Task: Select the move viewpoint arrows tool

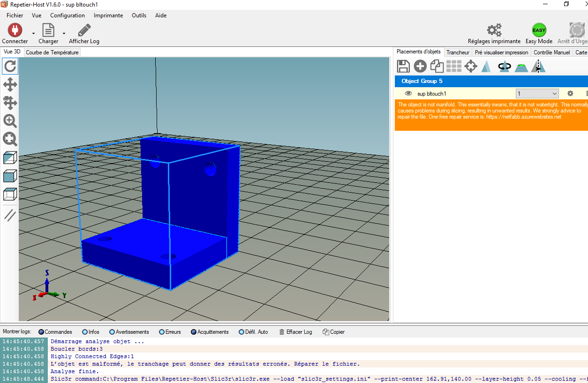Action: (x=10, y=85)
